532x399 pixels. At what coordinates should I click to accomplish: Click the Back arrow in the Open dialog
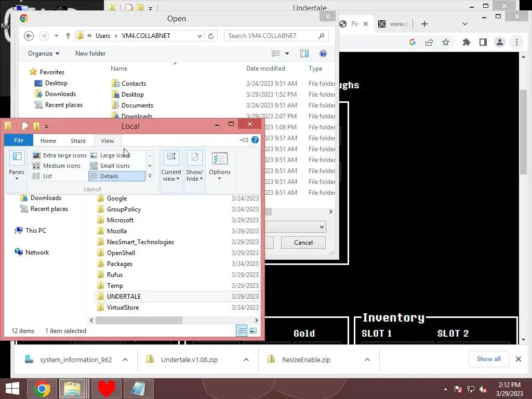pos(29,36)
